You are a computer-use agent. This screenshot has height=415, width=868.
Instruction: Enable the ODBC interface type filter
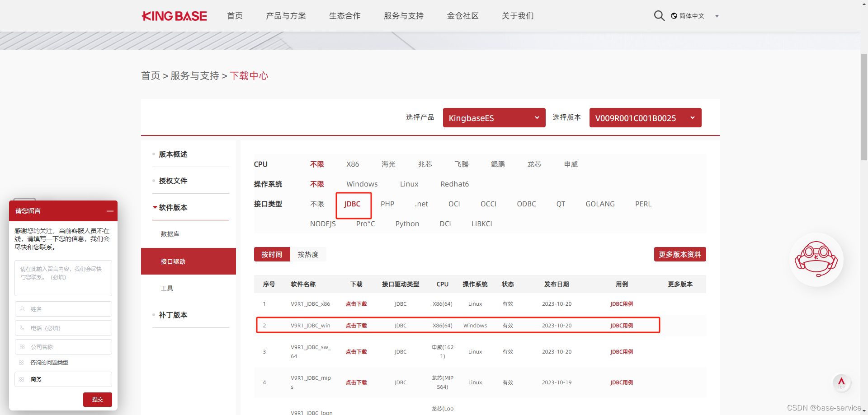click(526, 204)
